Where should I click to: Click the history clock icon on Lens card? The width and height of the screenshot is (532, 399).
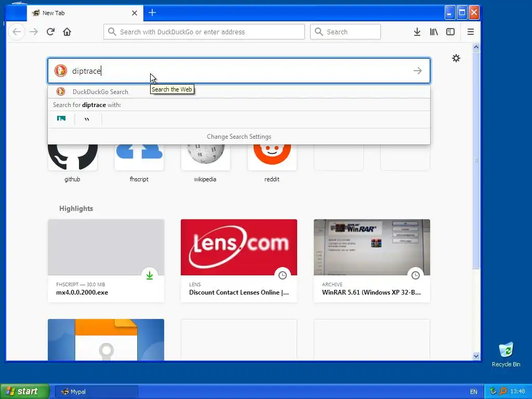(283, 275)
